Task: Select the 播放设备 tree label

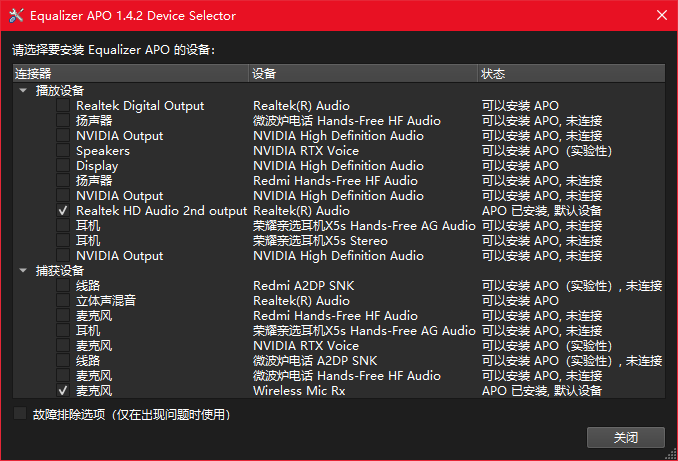Action: (60, 91)
